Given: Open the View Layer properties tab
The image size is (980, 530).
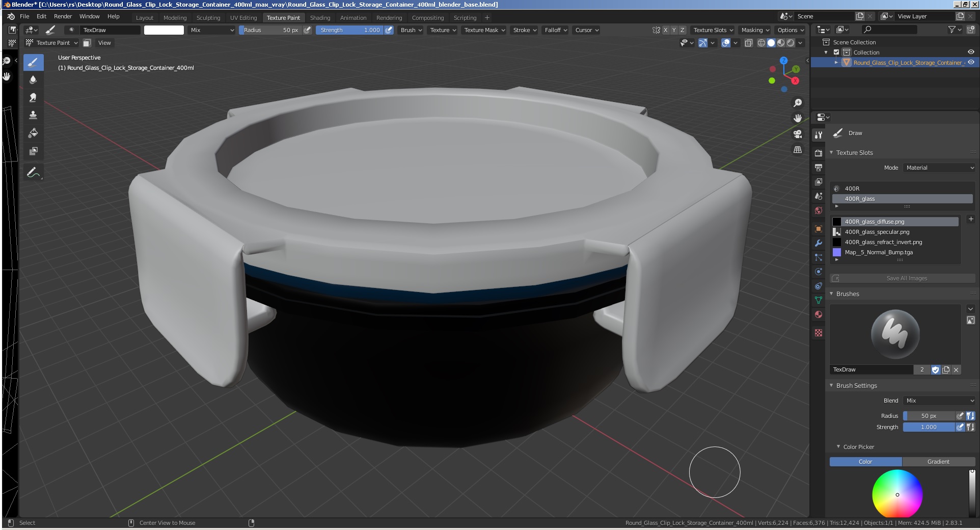Looking at the screenshot, I should pyautogui.click(x=819, y=181).
